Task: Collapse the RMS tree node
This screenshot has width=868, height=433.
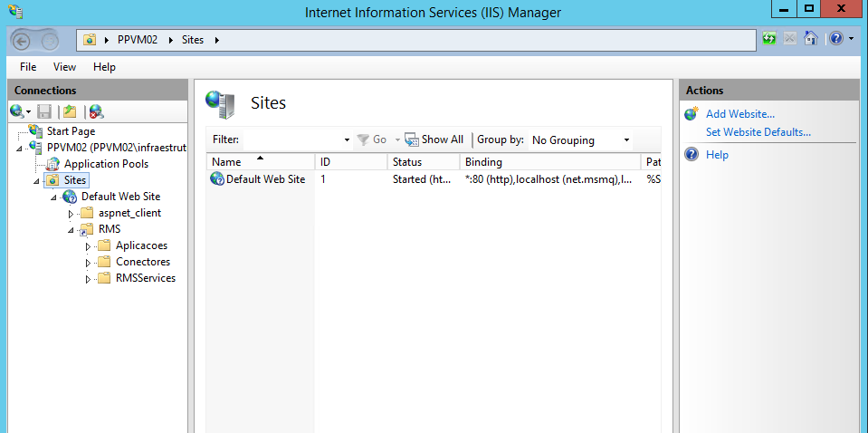Action: 72,230
